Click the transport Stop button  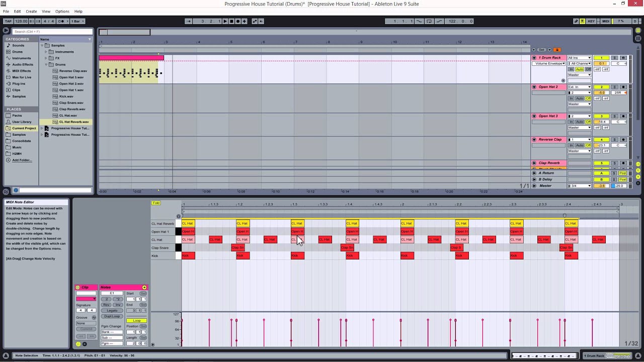point(231,21)
